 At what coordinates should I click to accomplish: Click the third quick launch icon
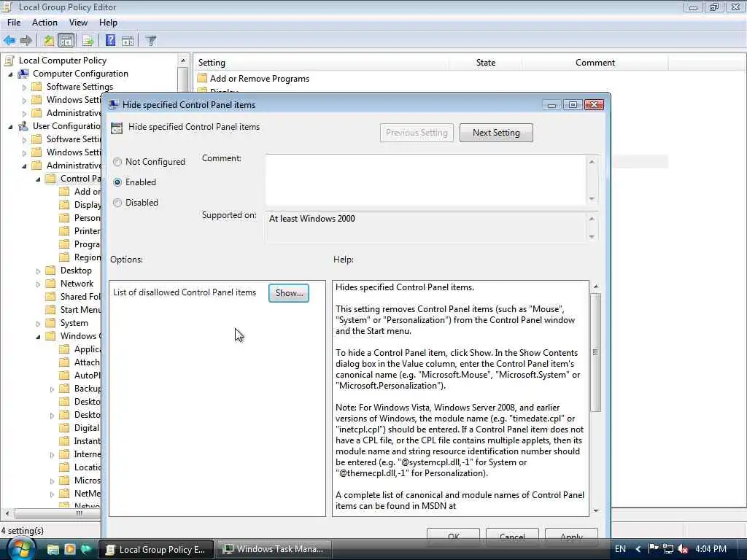(86, 550)
